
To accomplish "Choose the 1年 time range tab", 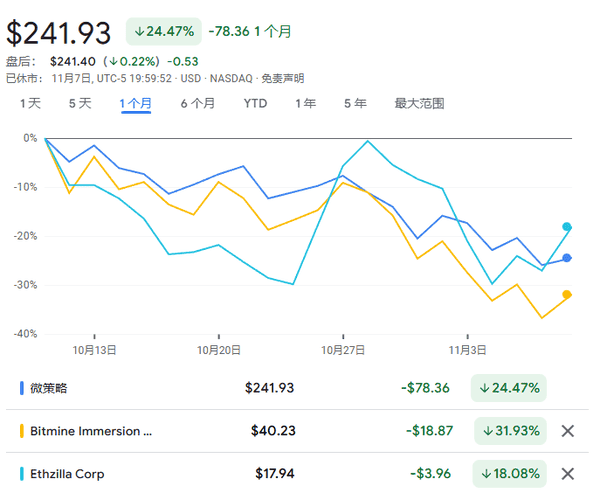I will pos(305,103).
